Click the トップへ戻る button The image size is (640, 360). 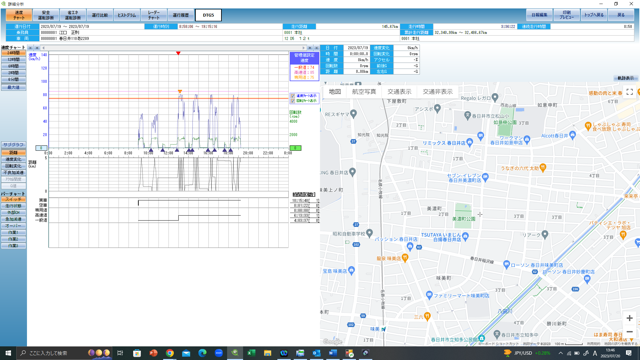tap(593, 15)
